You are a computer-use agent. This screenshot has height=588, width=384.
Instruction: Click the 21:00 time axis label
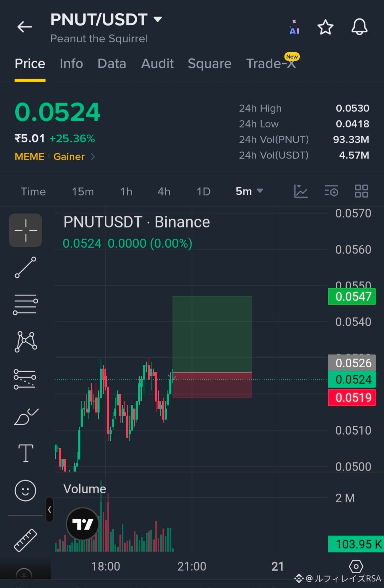coord(192,566)
